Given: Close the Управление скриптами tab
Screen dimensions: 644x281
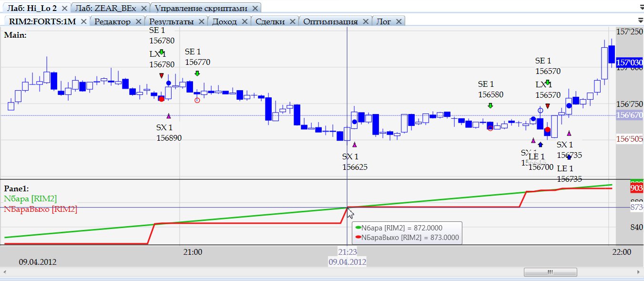Looking at the screenshot, I should pyautogui.click(x=255, y=9).
